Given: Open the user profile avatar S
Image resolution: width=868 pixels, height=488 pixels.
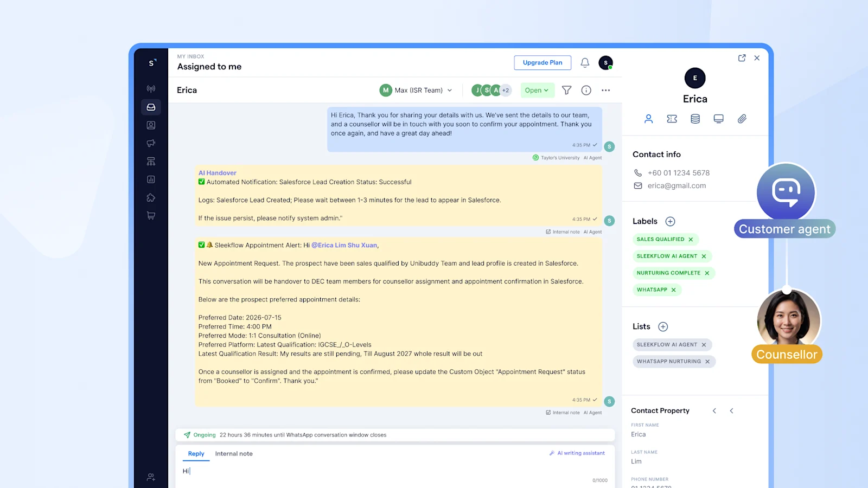Looking at the screenshot, I should pyautogui.click(x=606, y=63).
